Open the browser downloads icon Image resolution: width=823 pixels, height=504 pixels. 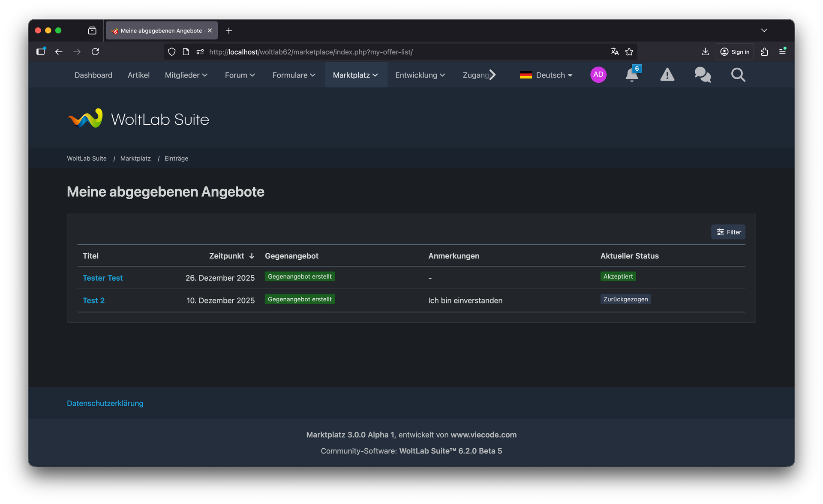tap(705, 52)
